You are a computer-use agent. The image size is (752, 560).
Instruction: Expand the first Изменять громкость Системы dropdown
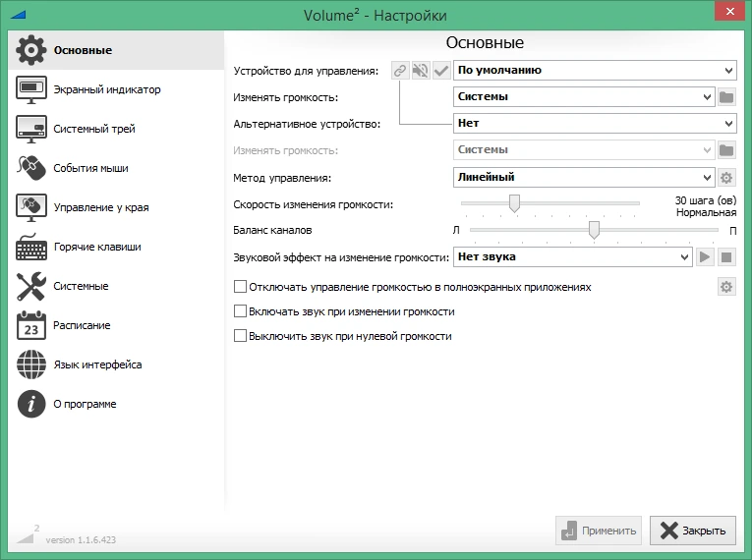(x=584, y=97)
